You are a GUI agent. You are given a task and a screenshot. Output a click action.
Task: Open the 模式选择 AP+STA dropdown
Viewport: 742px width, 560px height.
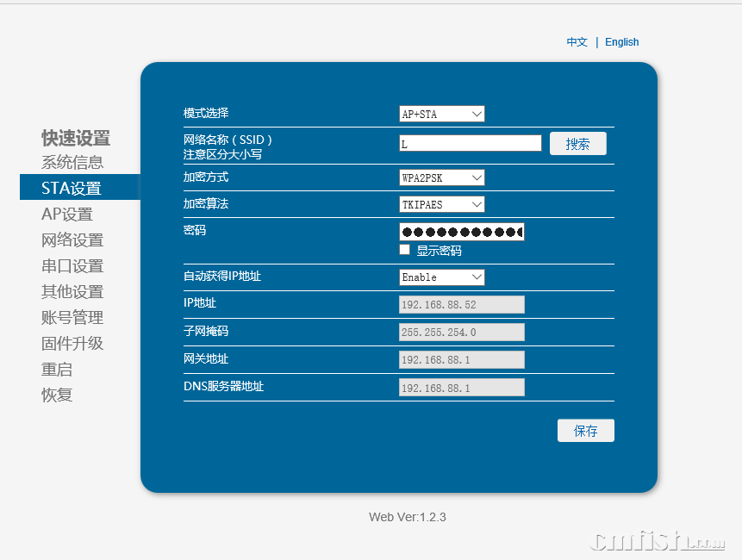point(441,114)
